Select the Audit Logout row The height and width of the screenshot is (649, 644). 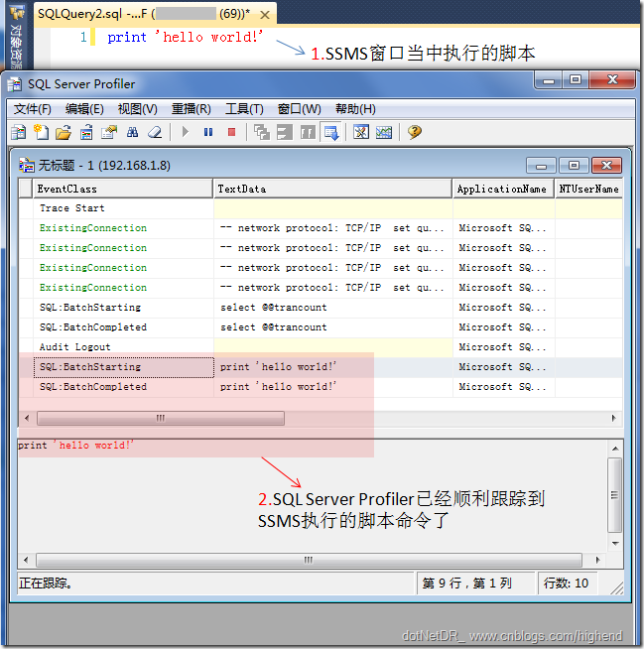[x=321, y=347]
